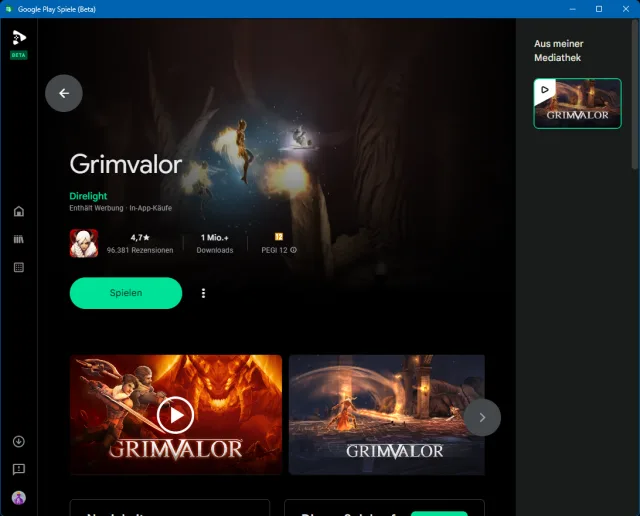Close the Google Play Spiele window
This screenshot has width=640, height=516.
tap(626, 9)
